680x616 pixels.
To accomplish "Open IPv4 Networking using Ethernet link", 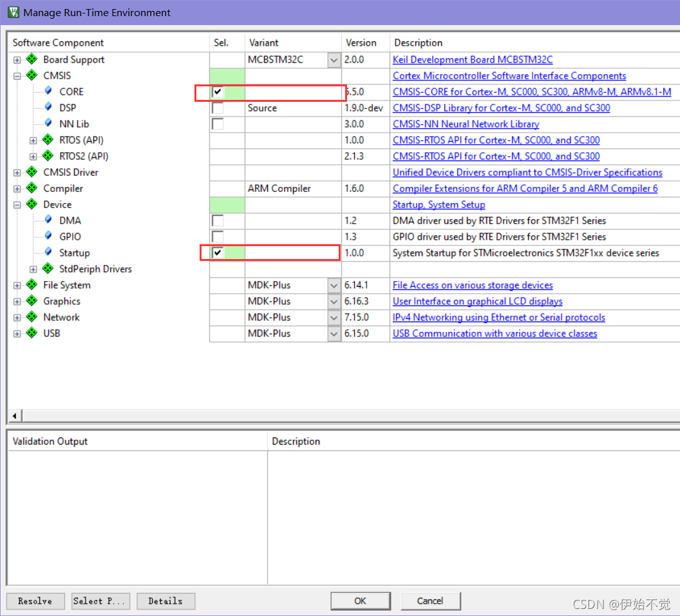I will 498,318.
